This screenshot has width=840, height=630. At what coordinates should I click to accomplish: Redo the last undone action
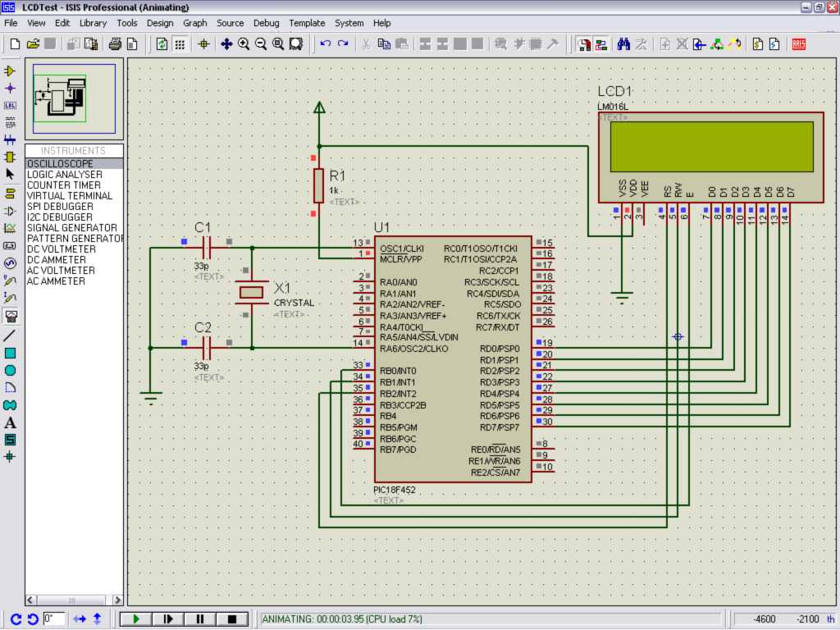(x=343, y=44)
